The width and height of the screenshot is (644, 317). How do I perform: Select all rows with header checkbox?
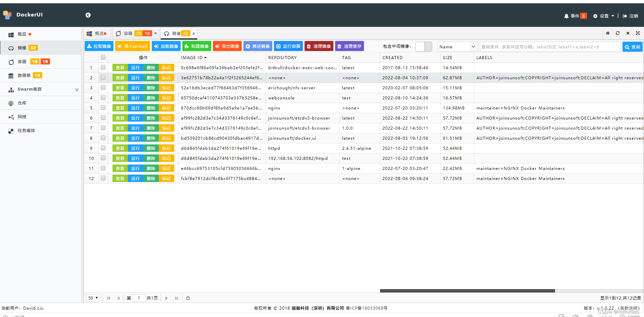(x=103, y=57)
